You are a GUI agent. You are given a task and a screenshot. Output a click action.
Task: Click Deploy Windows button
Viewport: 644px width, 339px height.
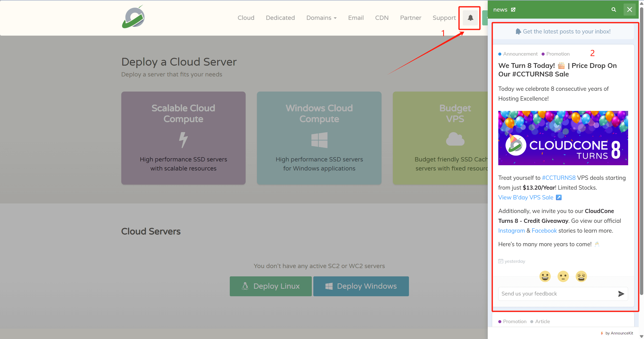click(x=361, y=286)
